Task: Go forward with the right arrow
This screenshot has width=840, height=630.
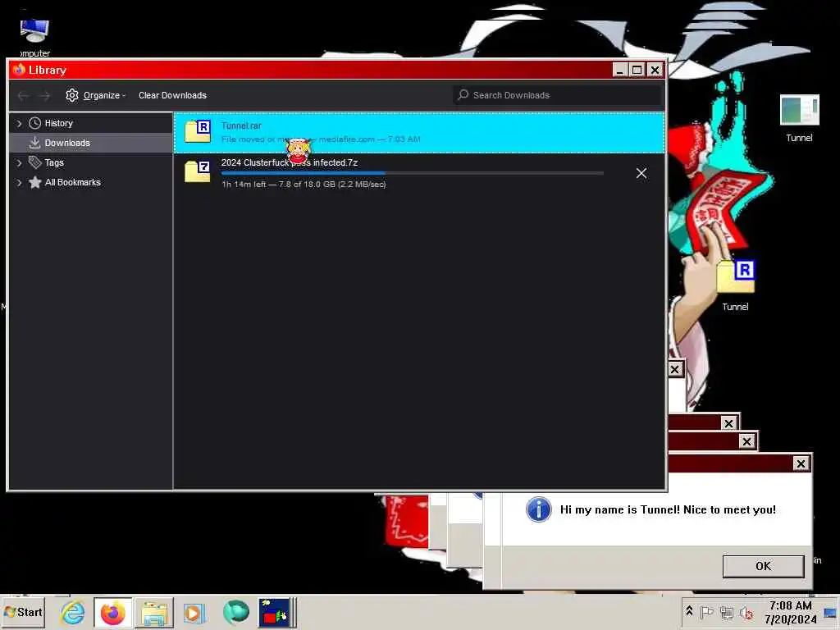Action: 44,95
